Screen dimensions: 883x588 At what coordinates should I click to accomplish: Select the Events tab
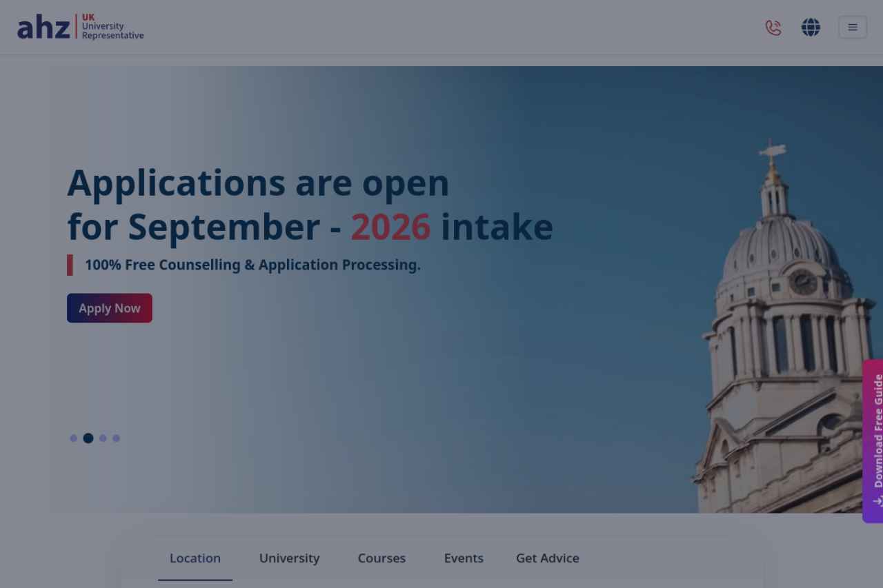[464, 558]
